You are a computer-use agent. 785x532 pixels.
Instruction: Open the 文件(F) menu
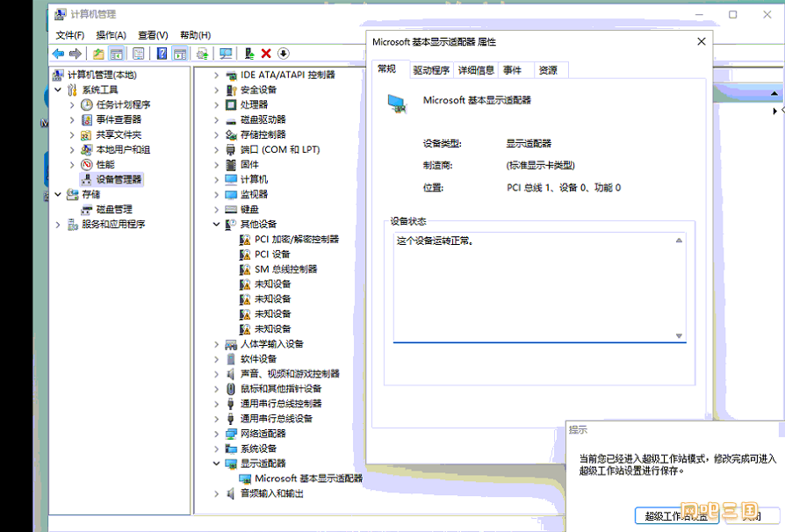[x=70, y=35]
